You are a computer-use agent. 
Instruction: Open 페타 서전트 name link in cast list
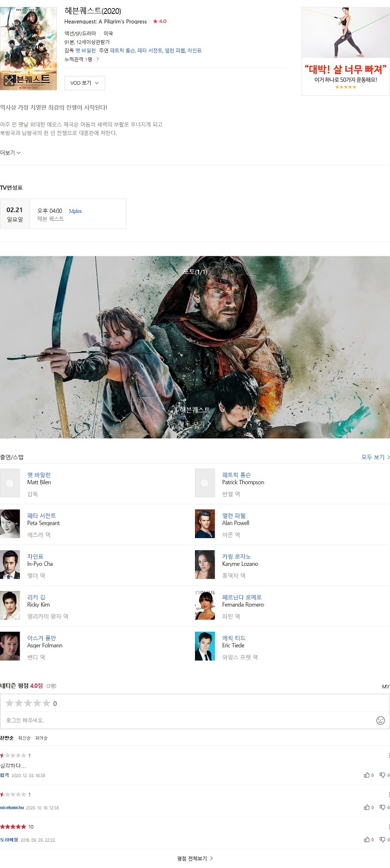[x=41, y=516]
